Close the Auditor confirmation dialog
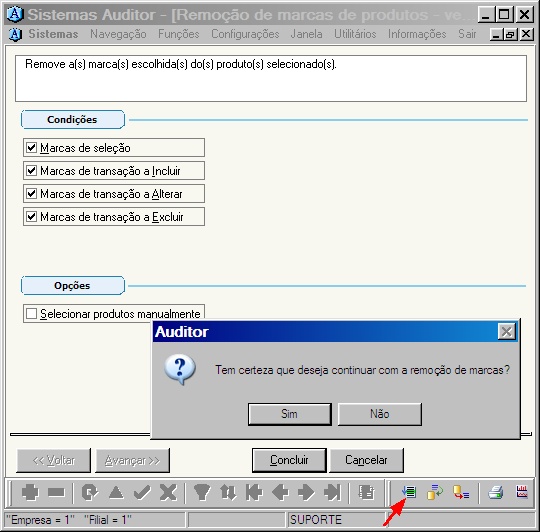 pyautogui.click(x=507, y=332)
